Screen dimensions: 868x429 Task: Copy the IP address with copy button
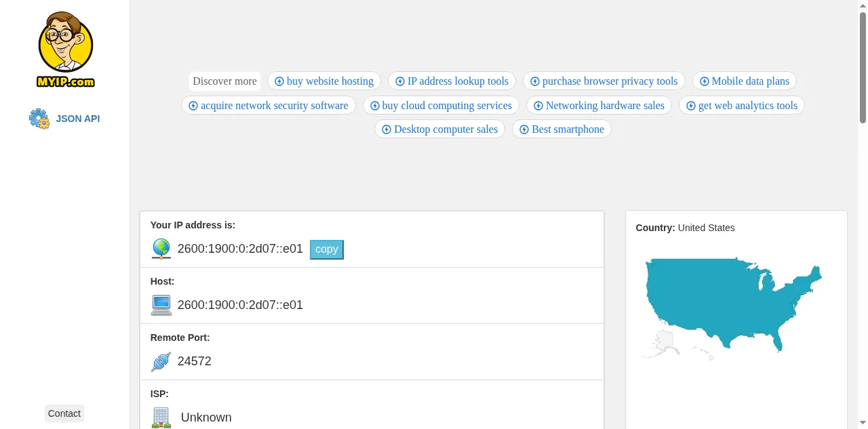[327, 249]
